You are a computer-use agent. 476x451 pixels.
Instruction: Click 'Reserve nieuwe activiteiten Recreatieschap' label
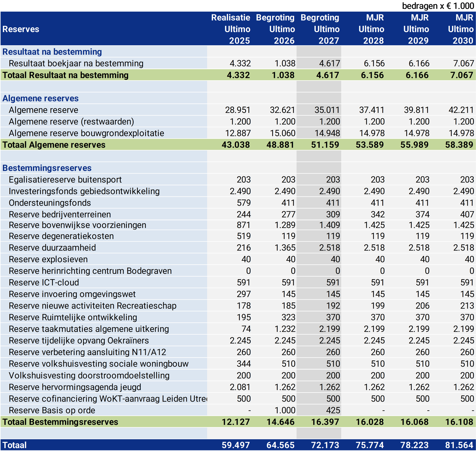pos(93,306)
